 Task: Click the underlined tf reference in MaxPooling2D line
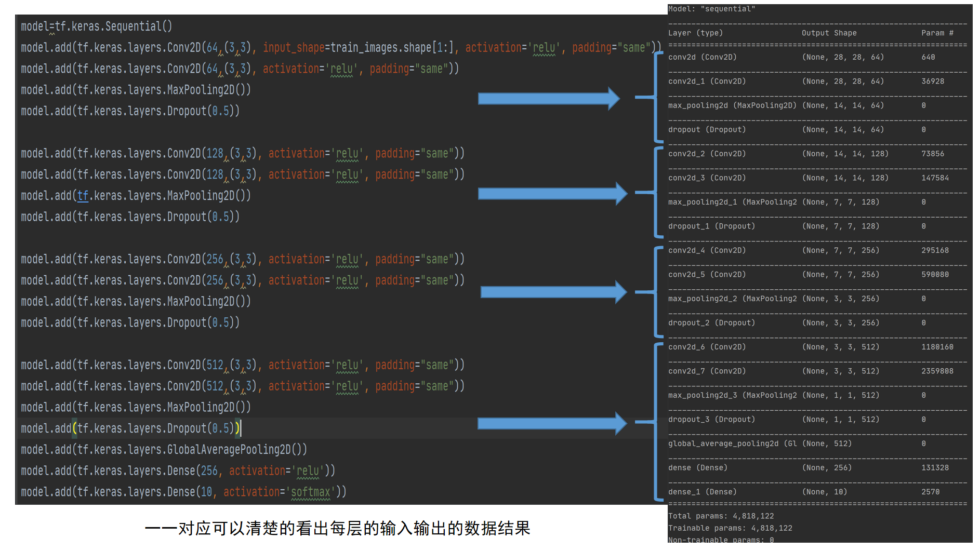(x=82, y=195)
